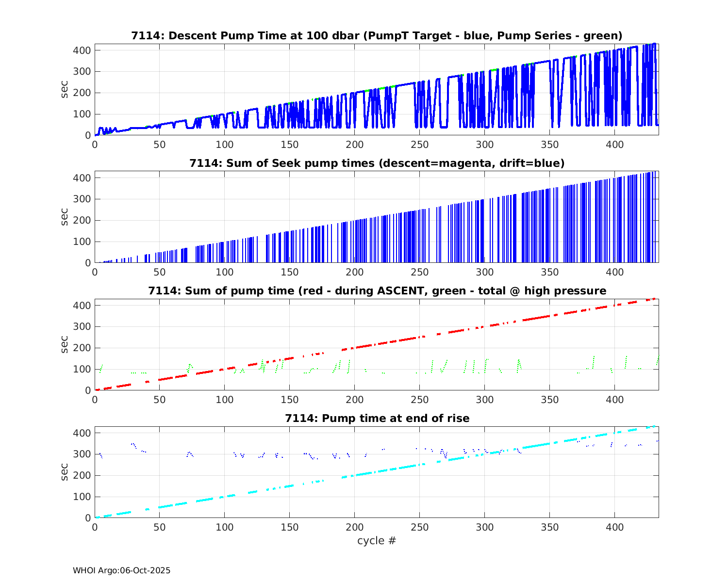Click y-axis tick 200 on Seek pump plot

click(x=82, y=220)
